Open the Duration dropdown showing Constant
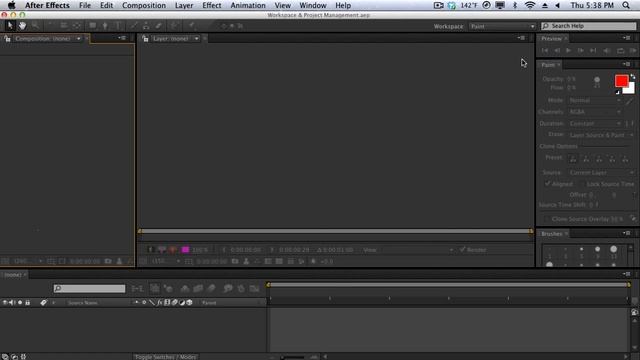The height and width of the screenshot is (360, 640). point(594,123)
